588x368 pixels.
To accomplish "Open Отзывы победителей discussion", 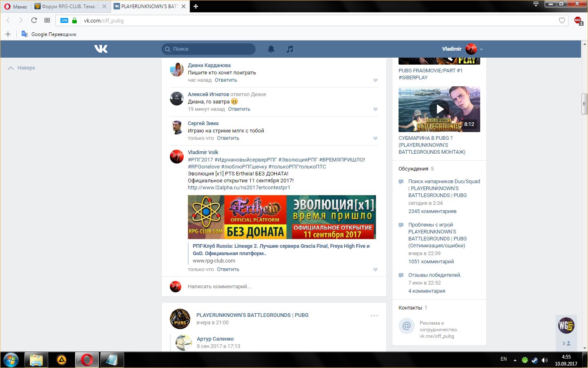I will [435, 275].
